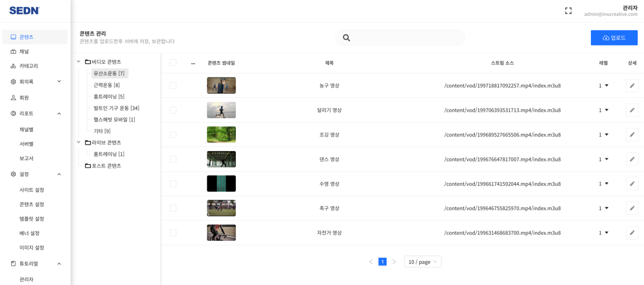Open the 10 / page size dropdown
The image size is (644, 285).
pyautogui.click(x=422, y=262)
